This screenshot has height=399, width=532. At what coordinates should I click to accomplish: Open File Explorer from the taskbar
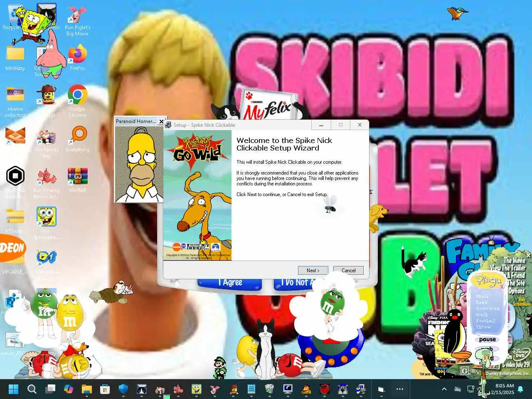tap(87, 389)
